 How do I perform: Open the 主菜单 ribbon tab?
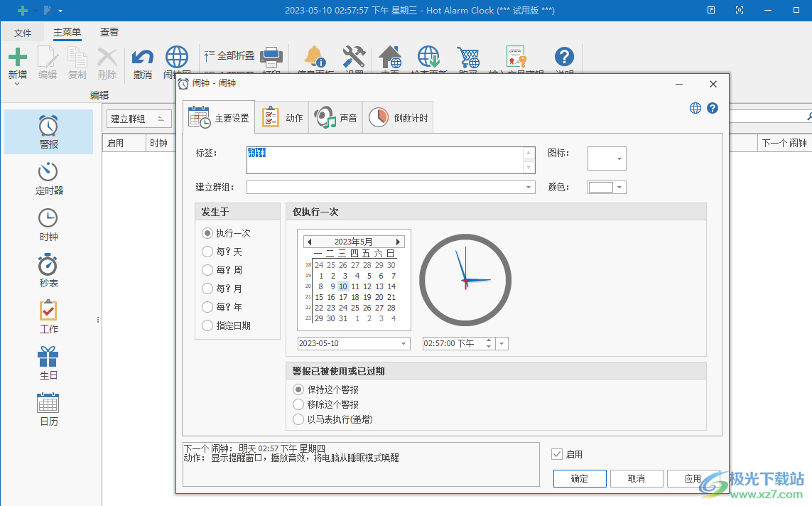tap(67, 32)
